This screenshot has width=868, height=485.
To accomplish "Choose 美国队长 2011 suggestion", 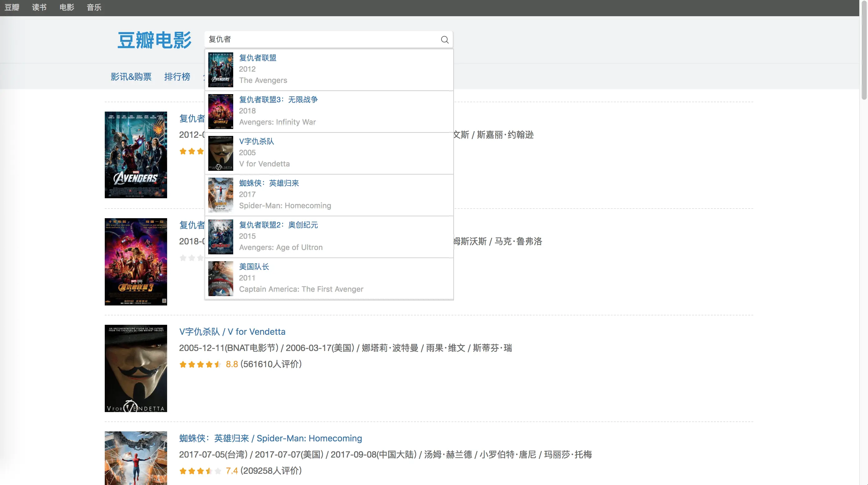I will 254,267.
